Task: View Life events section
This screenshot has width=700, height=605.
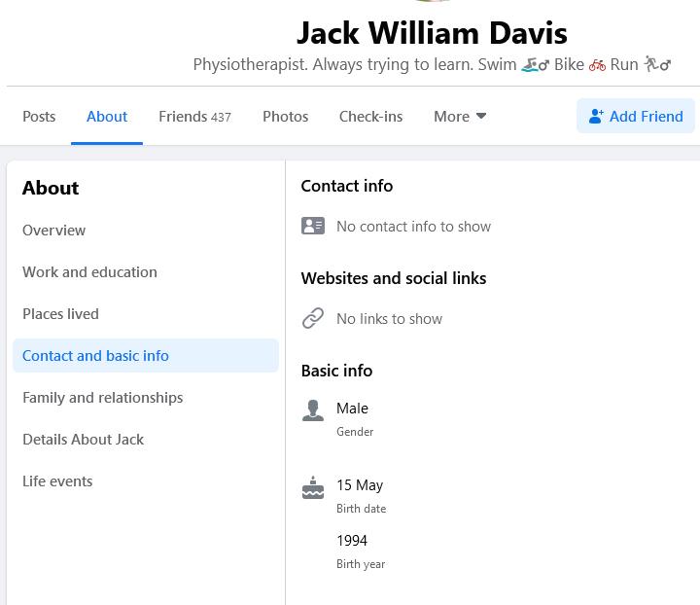Action: pos(57,480)
